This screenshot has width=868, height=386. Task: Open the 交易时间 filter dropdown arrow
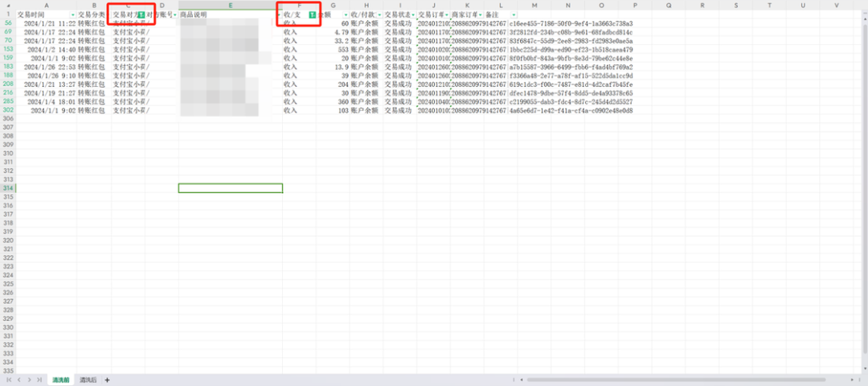(73, 15)
